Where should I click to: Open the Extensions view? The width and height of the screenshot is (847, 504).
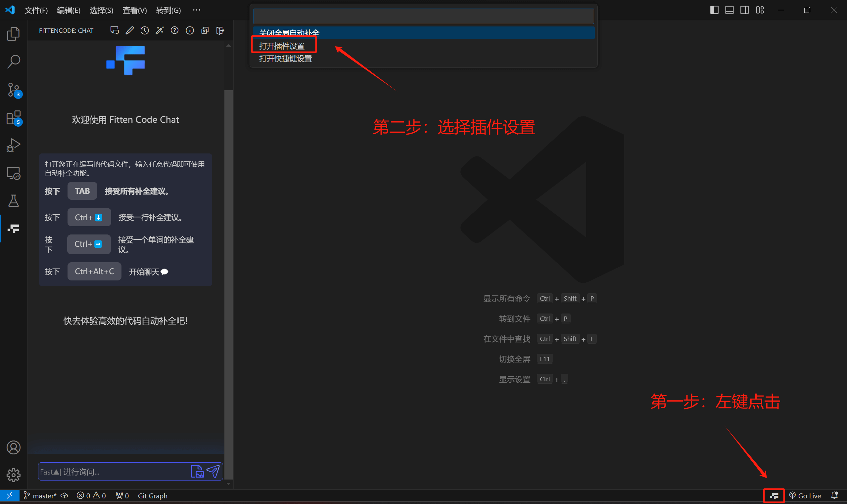pyautogui.click(x=14, y=118)
